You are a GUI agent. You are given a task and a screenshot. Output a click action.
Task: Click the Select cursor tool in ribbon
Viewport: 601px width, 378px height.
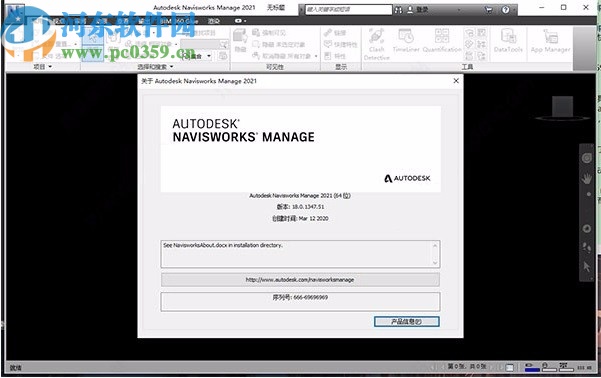pyautogui.click(x=92, y=38)
